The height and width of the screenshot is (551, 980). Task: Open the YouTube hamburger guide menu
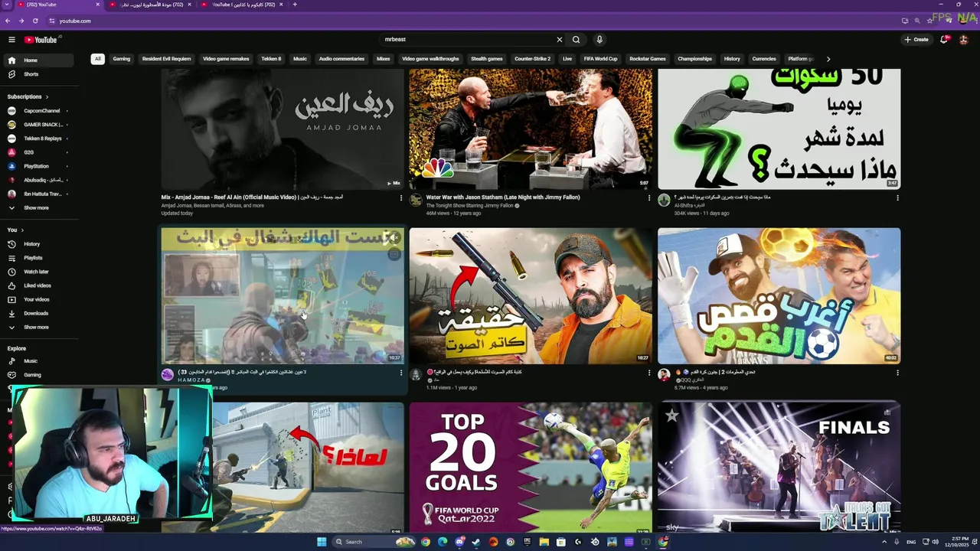click(11, 40)
